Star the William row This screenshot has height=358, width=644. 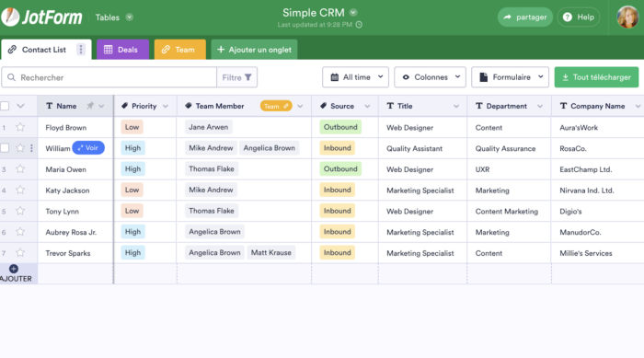[x=20, y=148]
